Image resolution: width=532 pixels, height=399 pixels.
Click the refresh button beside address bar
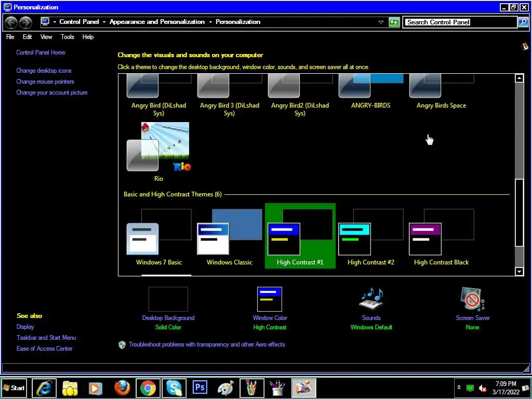click(x=394, y=22)
